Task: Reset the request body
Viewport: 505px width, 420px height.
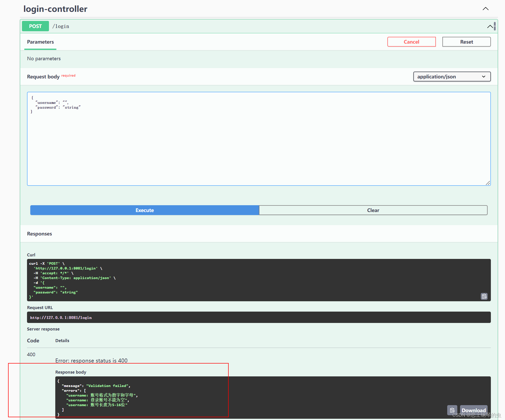Action: (x=466, y=42)
